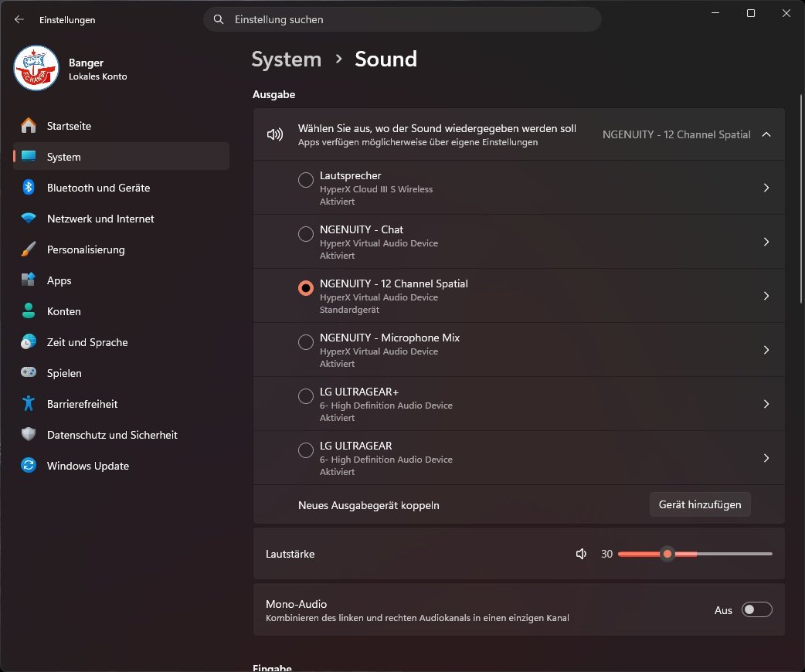Click the search magnifier icon
The height and width of the screenshot is (672, 805).
pyautogui.click(x=218, y=19)
